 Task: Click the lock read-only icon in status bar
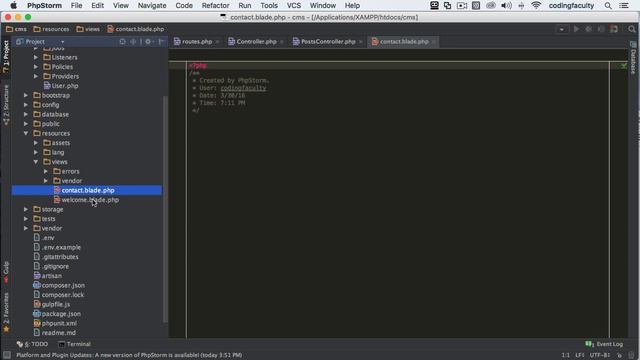click(x=619, y=355)
